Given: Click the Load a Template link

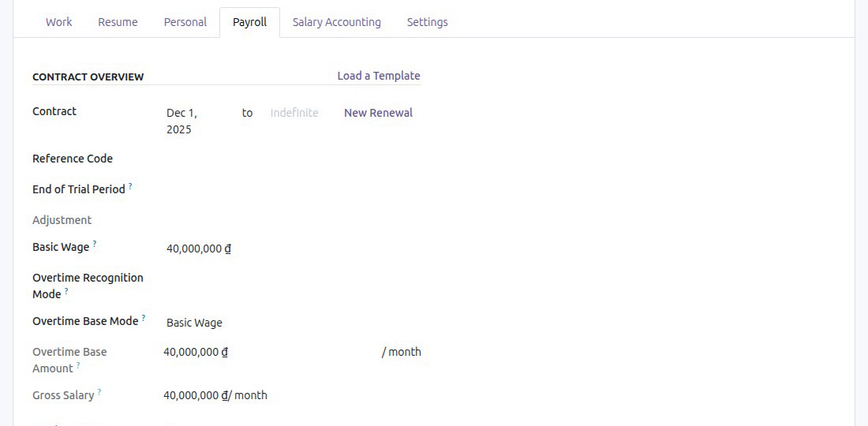Looking at the screenshot, I should [x=379, y=76].
